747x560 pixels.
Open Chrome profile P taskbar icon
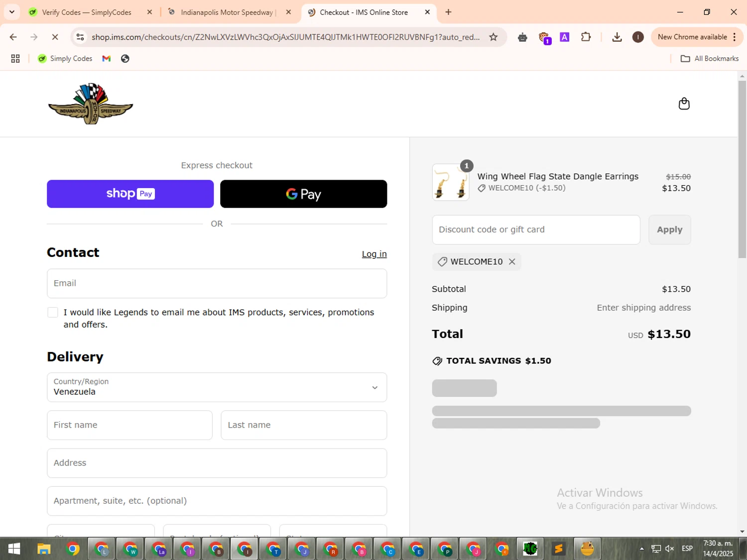445,549
